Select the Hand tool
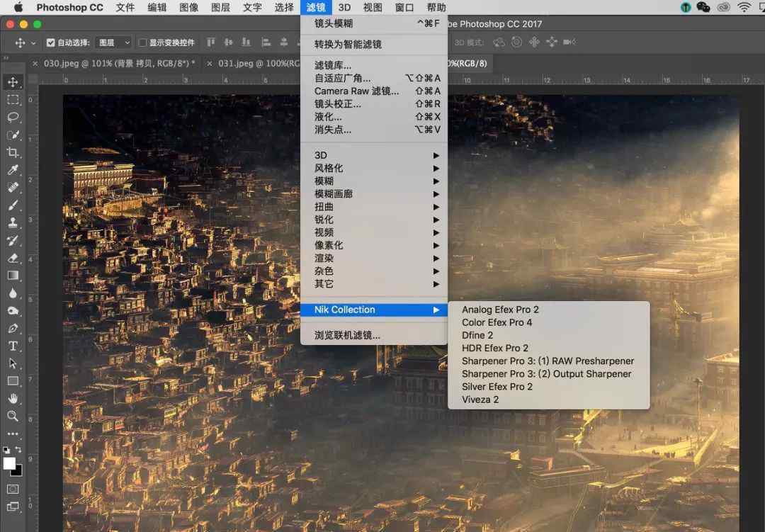Image resolution: width=765 pixels, height=532 pixels. tap(13, 399)
